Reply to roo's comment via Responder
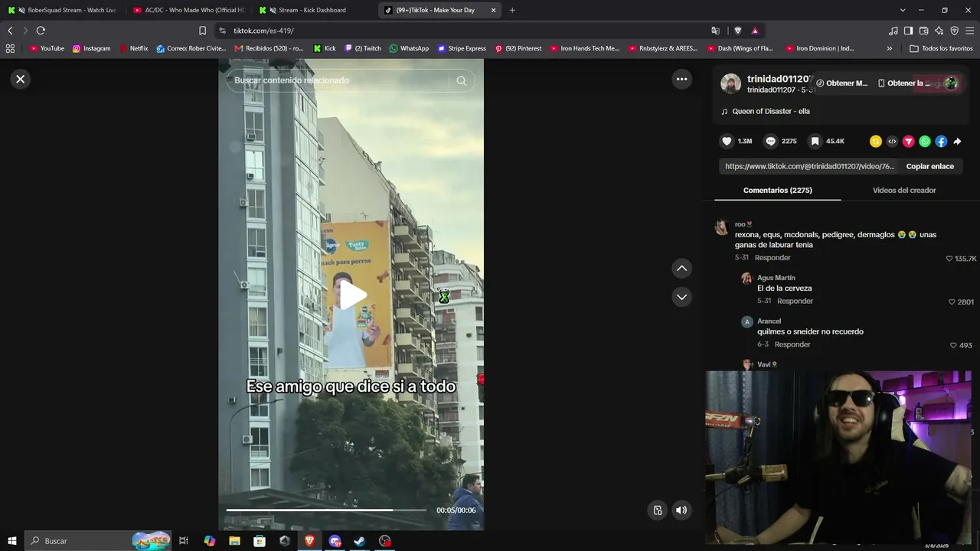 point(773,258)
